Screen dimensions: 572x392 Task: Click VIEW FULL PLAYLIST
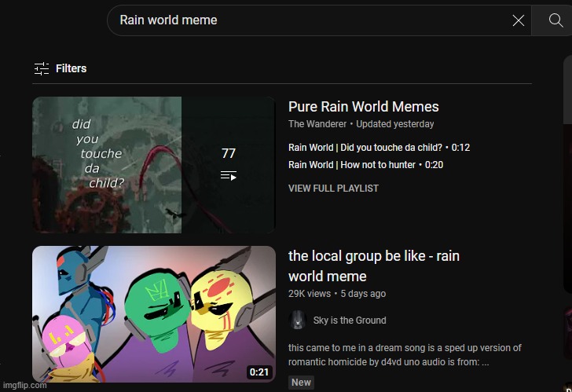tap(333, 189)
